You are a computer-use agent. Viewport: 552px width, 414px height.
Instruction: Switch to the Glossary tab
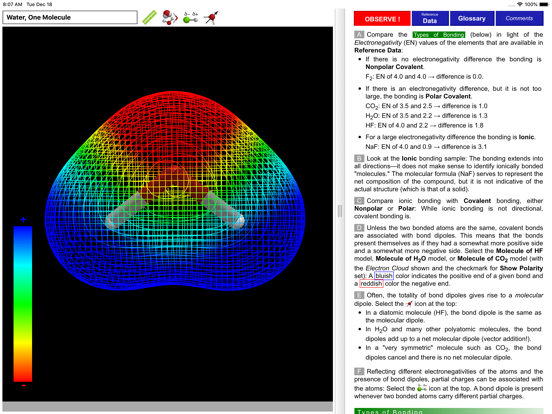click(x=472, y=19)
